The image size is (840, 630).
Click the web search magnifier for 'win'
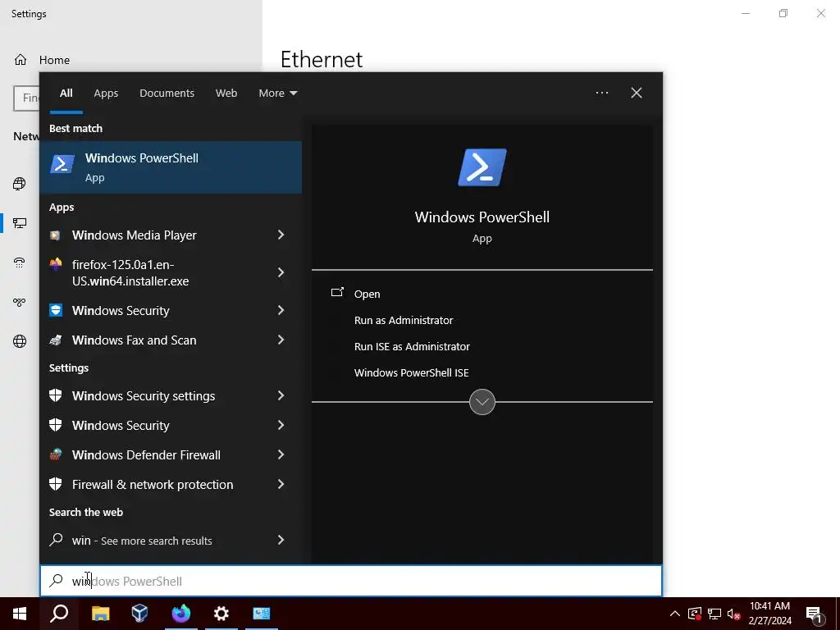57,540
